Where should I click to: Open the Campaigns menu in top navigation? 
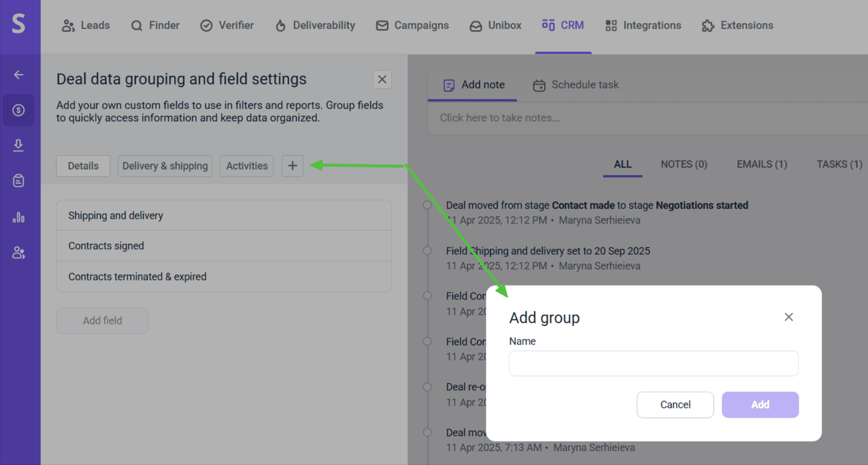(412, 26)
